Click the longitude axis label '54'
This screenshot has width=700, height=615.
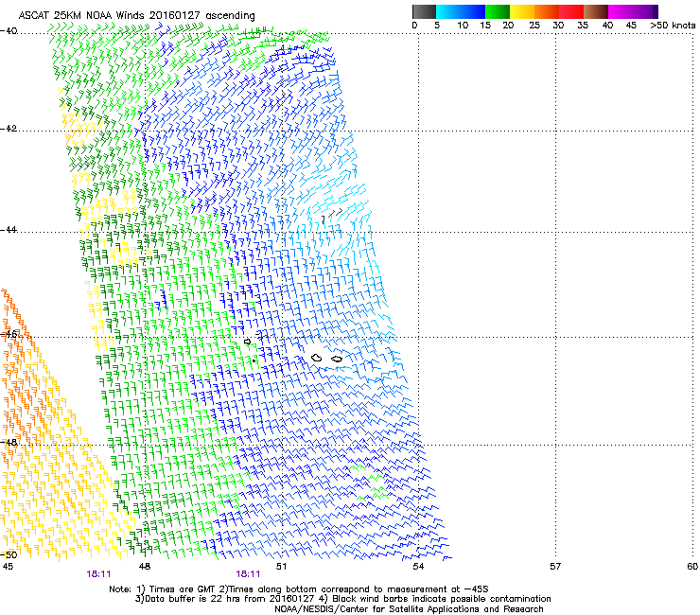tap(418, 567)
